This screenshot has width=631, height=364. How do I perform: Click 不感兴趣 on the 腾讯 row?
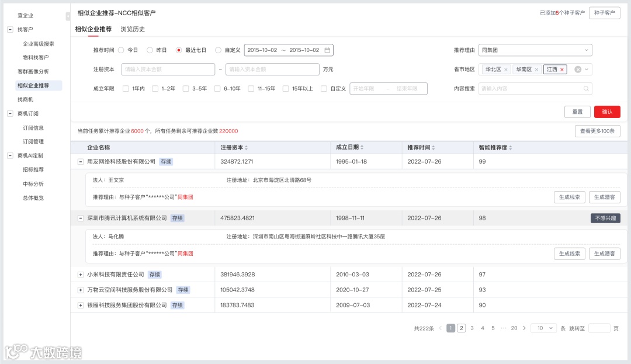click(606, 218)
